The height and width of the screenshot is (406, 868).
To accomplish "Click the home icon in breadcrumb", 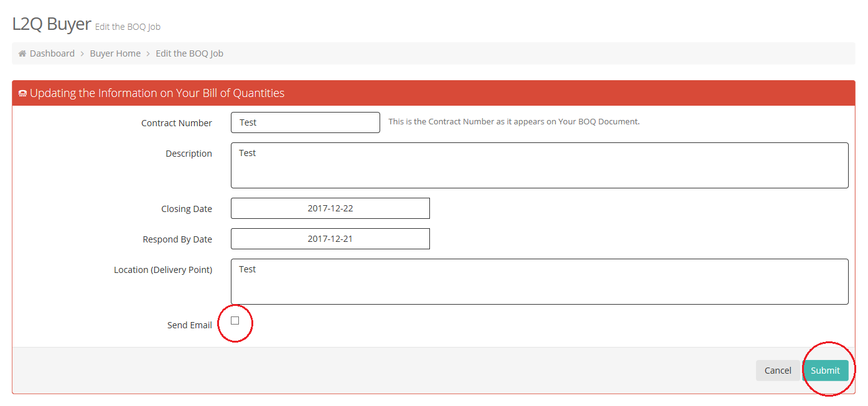I will (x=22, y=53).
